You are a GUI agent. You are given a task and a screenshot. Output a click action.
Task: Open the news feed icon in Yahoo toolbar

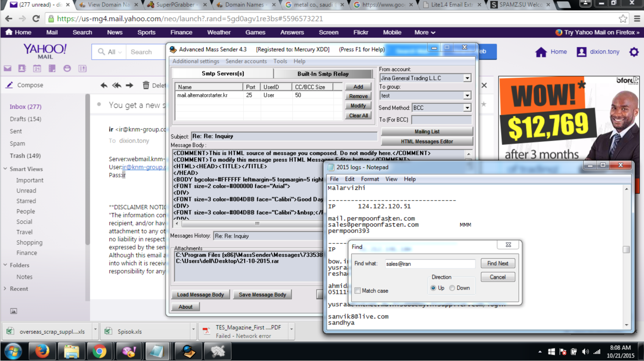[82, 68]
